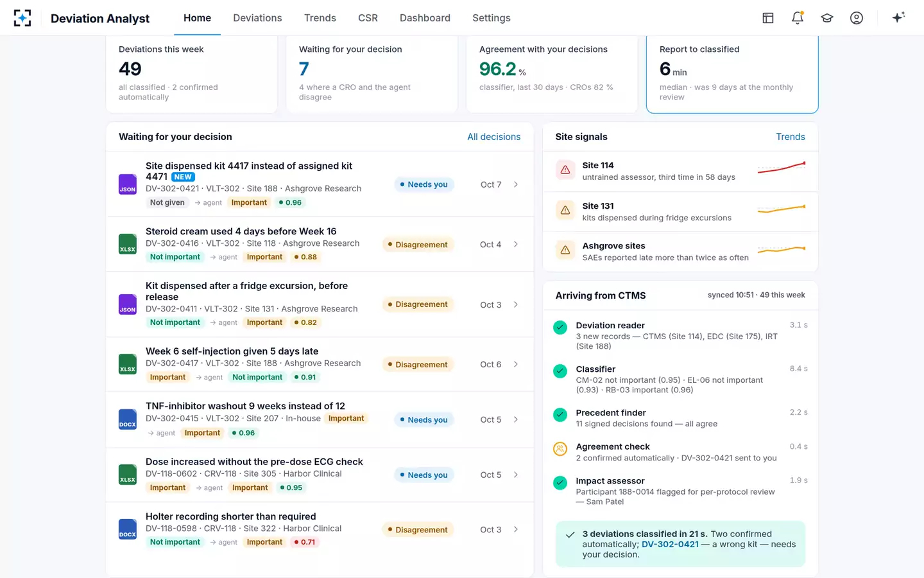This screenshot has width=924, height=578.
Task: Expand the pre-dose ECG check row chevron
Action: tap(516, 475)
